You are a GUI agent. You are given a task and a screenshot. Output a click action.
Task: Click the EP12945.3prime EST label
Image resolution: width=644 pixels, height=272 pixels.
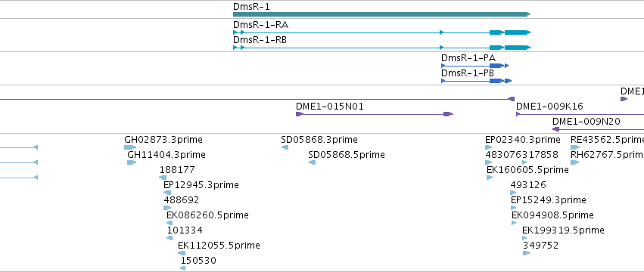coord(201,185)
